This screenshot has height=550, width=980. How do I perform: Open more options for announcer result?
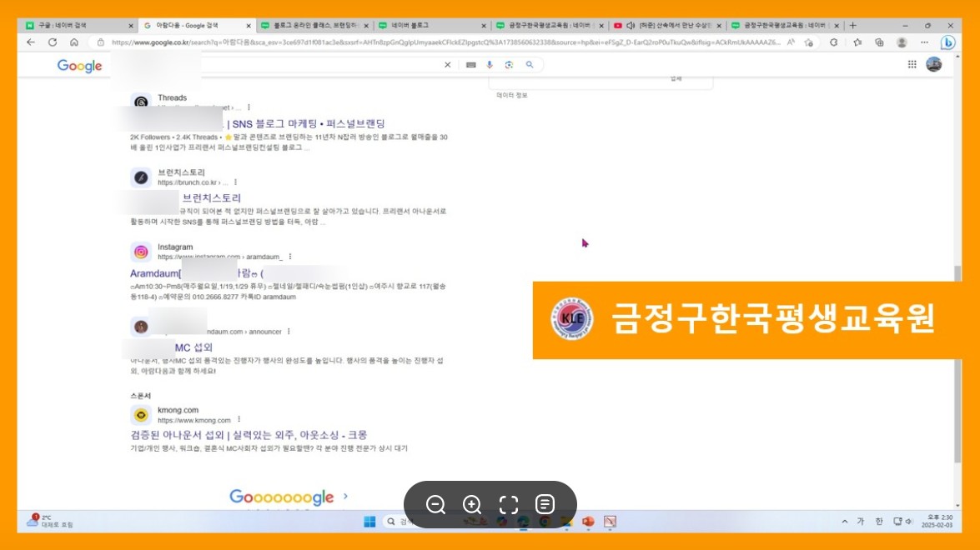pos(289,332)
